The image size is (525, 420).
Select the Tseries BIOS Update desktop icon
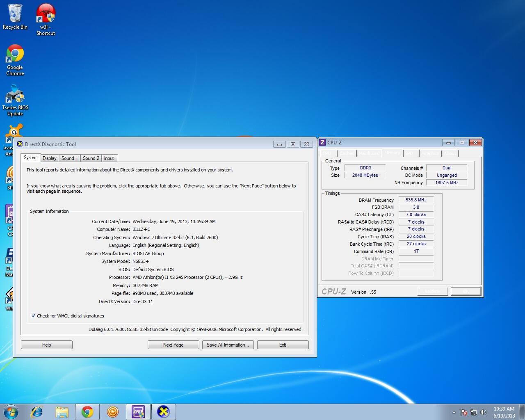click(x=15, y=100)
